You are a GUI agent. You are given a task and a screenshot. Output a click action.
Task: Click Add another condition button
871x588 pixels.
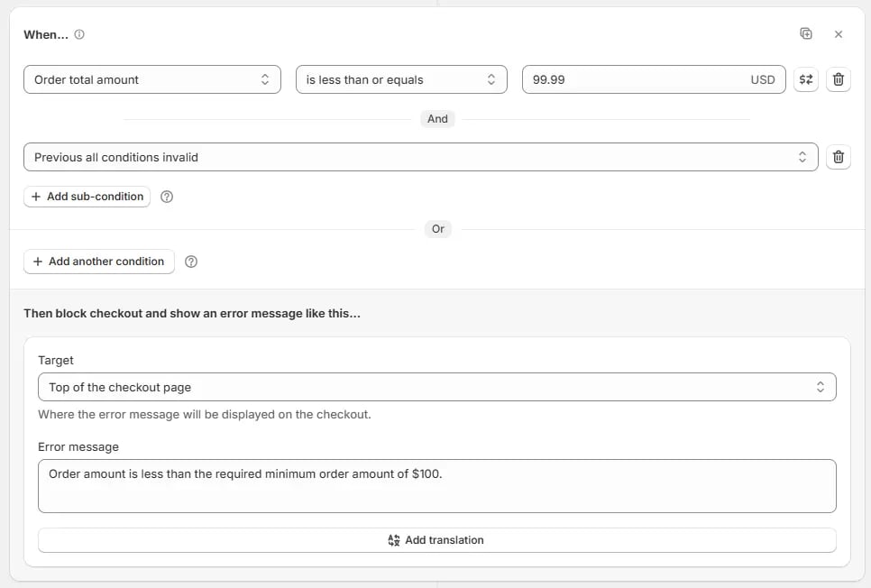coord(99,262)
